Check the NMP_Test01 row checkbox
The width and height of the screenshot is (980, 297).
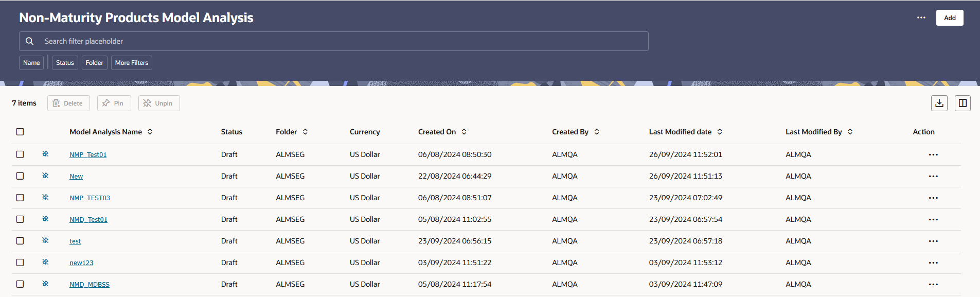(20, 154)
